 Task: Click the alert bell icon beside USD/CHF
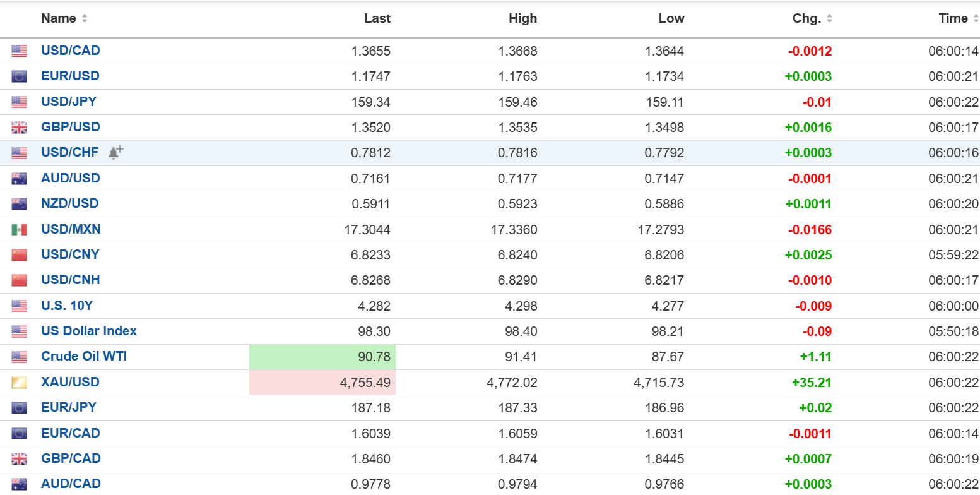pos(115,153)
